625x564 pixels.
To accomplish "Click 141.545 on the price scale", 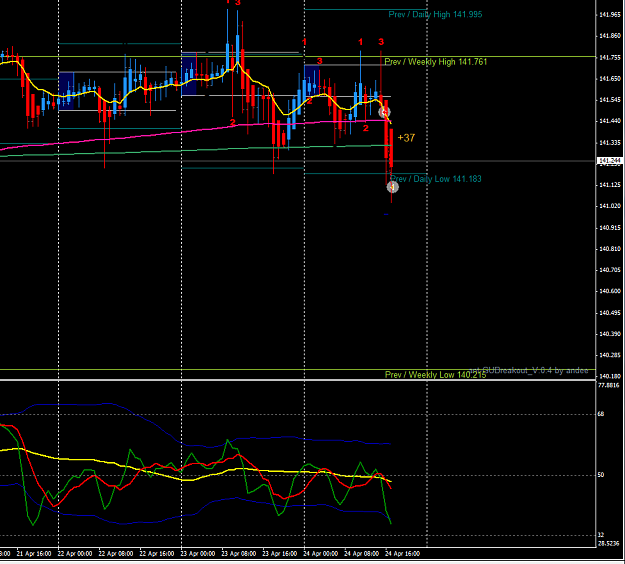I will [x=610, y=100].
